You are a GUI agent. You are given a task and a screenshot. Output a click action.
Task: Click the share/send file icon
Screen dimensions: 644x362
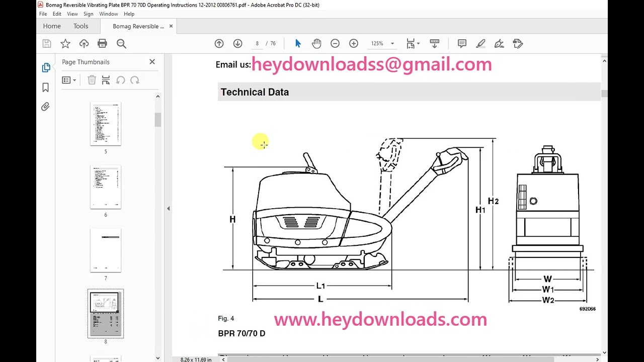(x=518, y=44)
